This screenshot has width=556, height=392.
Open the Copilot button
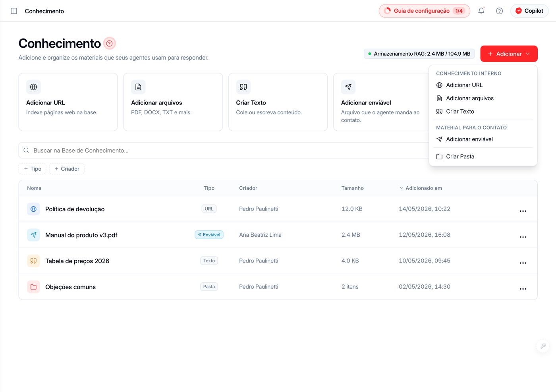pyautogui.click(x=529, y=11)
